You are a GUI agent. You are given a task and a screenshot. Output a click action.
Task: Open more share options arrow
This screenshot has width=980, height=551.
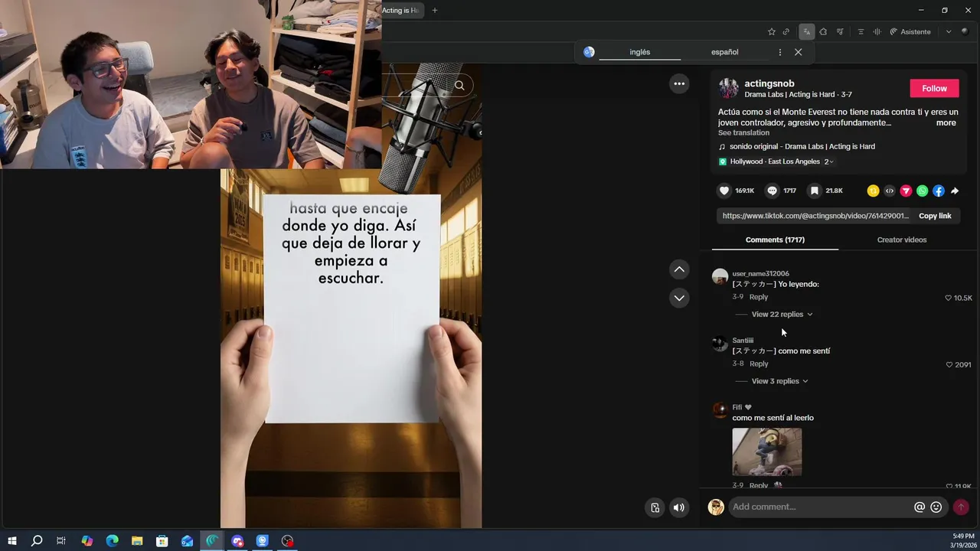(955, 191)
